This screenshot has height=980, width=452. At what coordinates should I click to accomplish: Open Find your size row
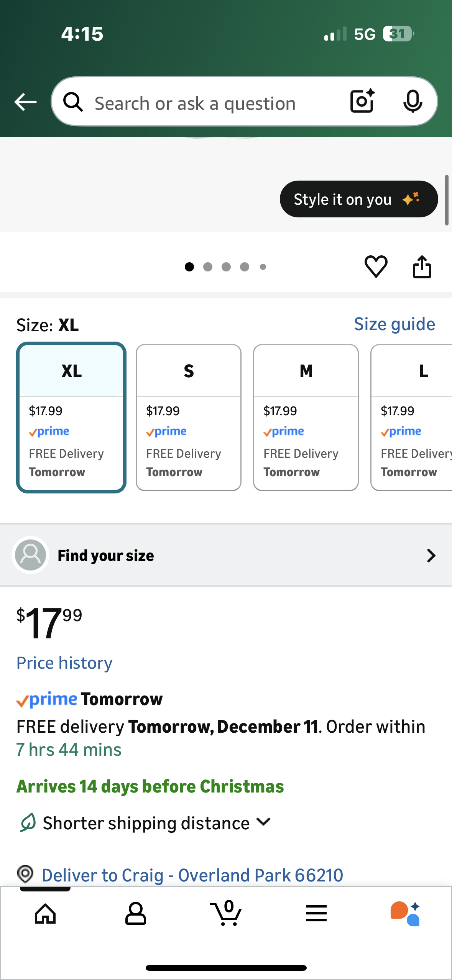pos(226,555)
